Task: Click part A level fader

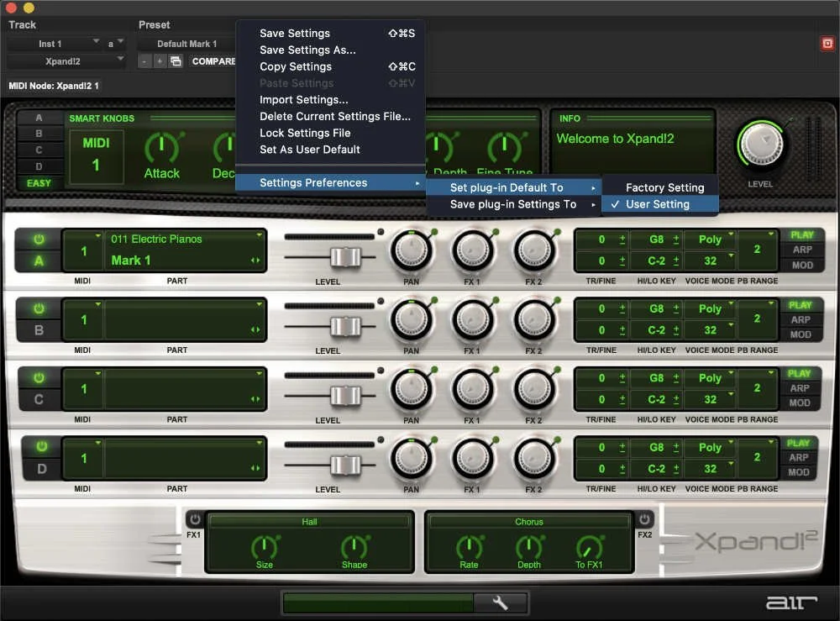Action: point(345,257)
